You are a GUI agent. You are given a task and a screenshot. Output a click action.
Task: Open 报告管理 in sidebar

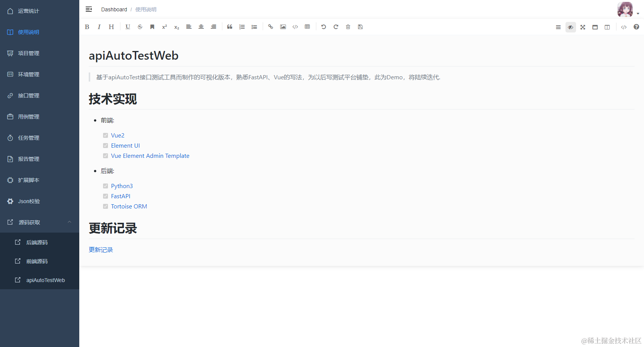(x=40, y=159)
